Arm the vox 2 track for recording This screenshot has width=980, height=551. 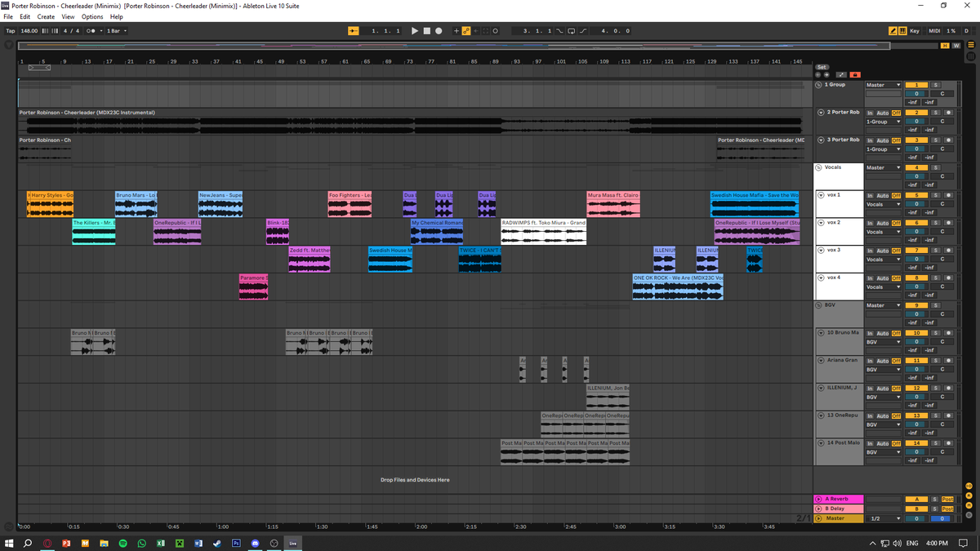(947, 223)
